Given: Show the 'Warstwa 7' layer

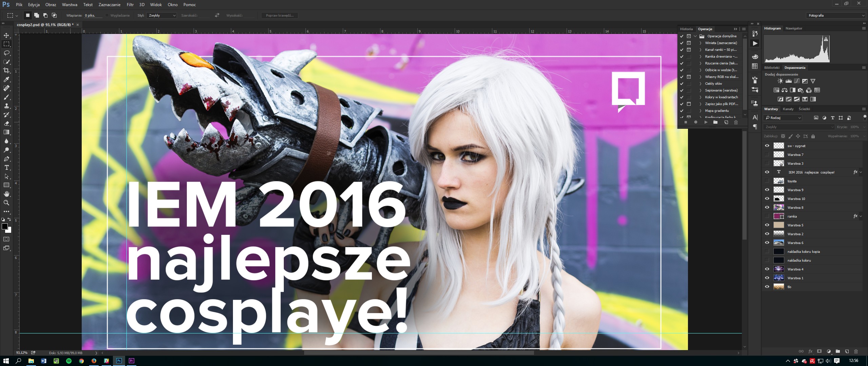Looking at the screenshot, I should coord(767,155).
